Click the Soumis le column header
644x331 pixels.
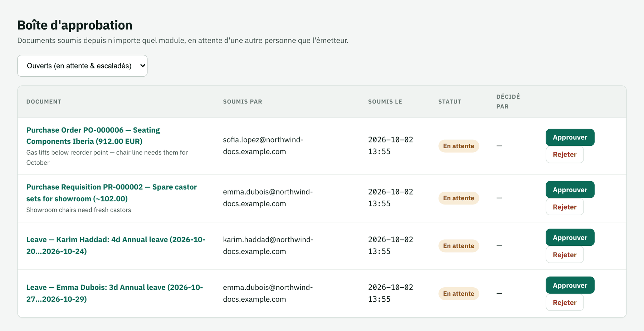[x=385, y=102]
